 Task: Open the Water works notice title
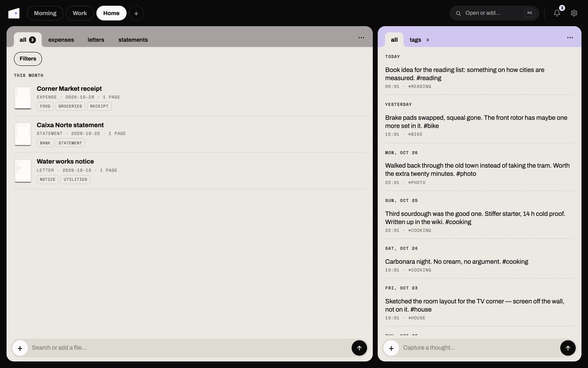coord(65,162)
